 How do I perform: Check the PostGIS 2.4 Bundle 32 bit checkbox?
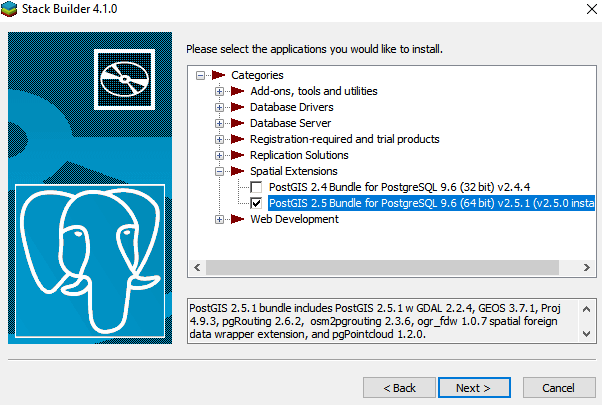coord(256,187)
